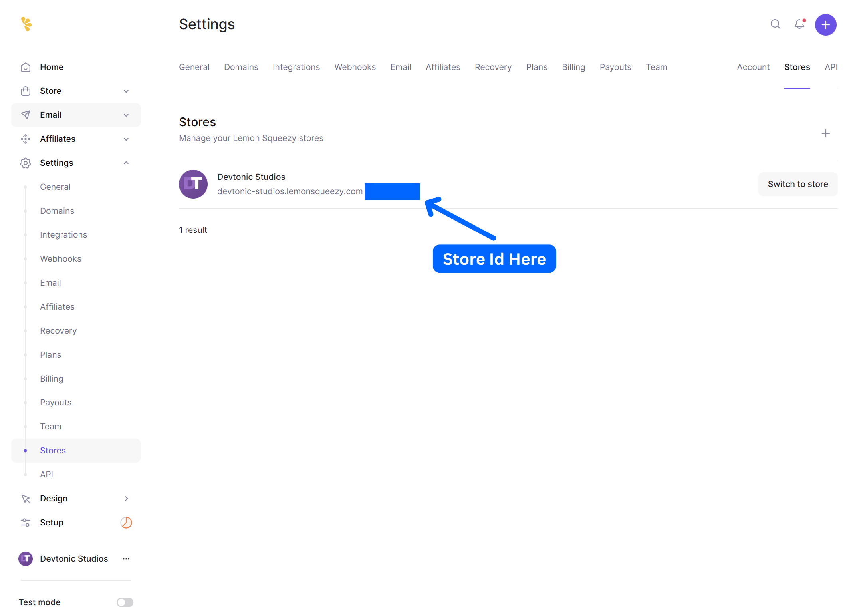Collapse the Settings section chevron
The height and width of the screenshot is (616, 851).
(x=126, y=163)
